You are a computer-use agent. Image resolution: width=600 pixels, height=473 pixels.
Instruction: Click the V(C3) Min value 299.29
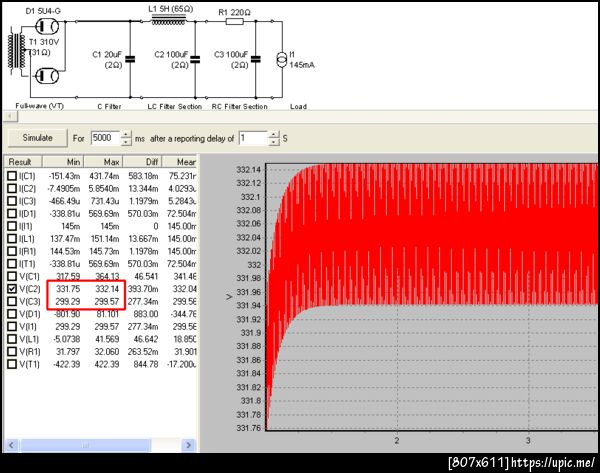[x=68, y=302]
